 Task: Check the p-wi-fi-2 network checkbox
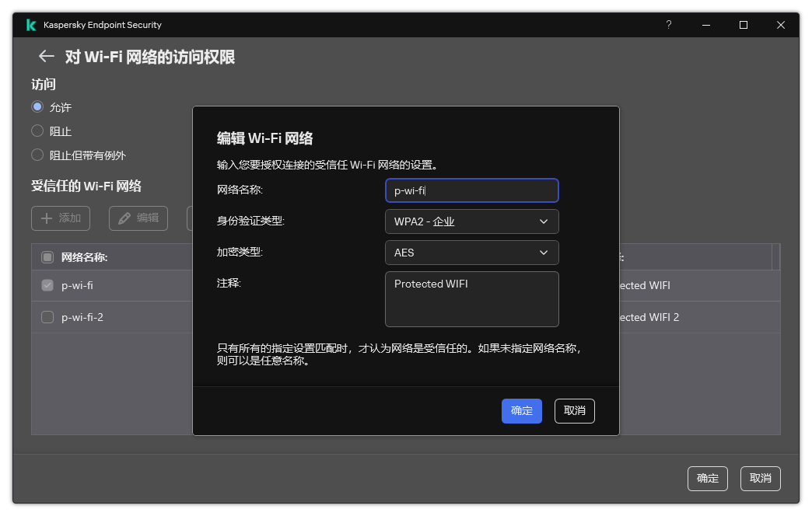(47, 316)
